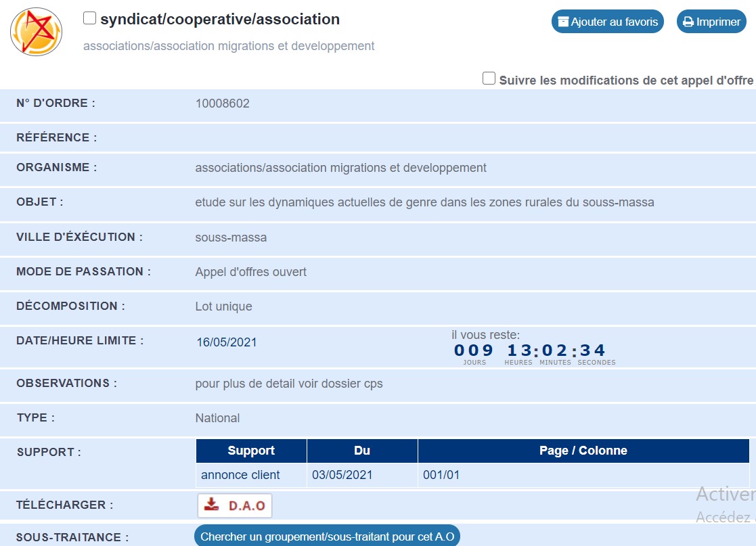Image resolution: width=756 pixels, height=546 pixels.
Task: Click the association's round logo
Action: click(x=37, y=32)
